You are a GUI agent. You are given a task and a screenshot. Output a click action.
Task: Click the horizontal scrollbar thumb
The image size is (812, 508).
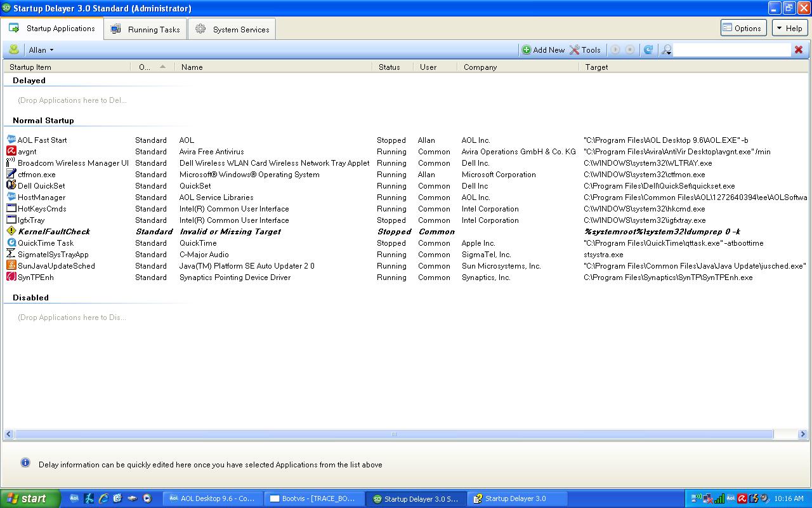[x=394, y=434]
